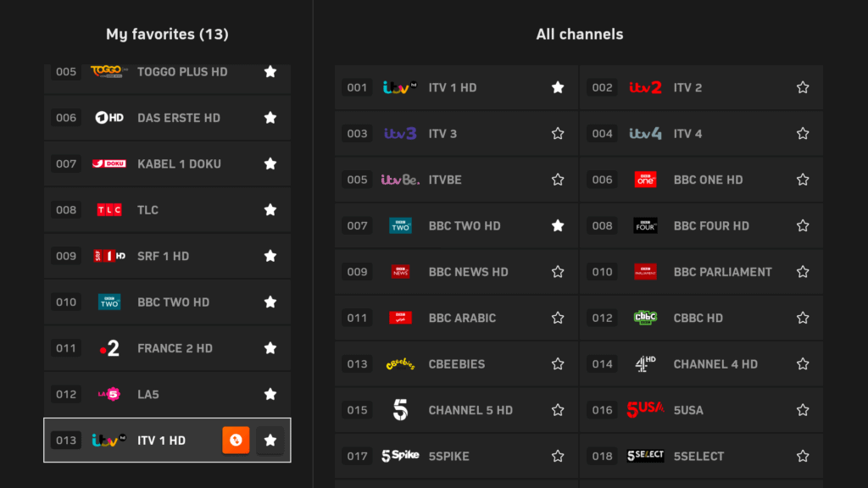
Task: Add ITV 2 to favorites via star
Action: point(803,87)
